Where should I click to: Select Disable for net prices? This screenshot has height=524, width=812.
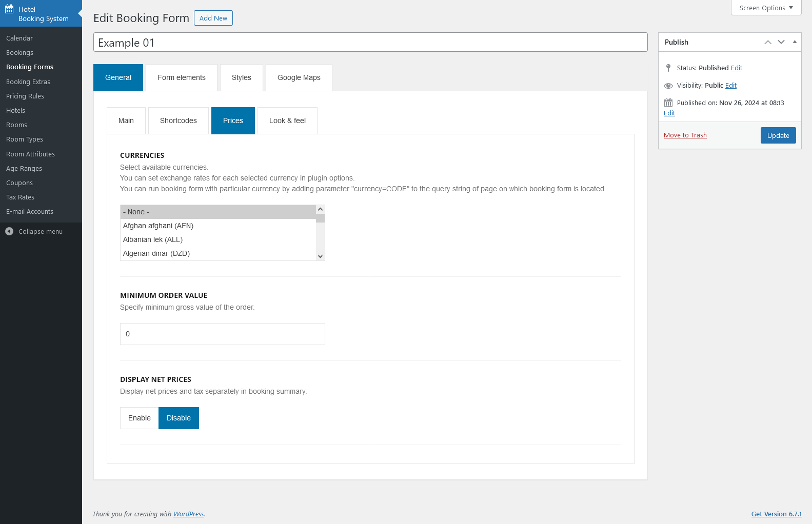(179, 418)
